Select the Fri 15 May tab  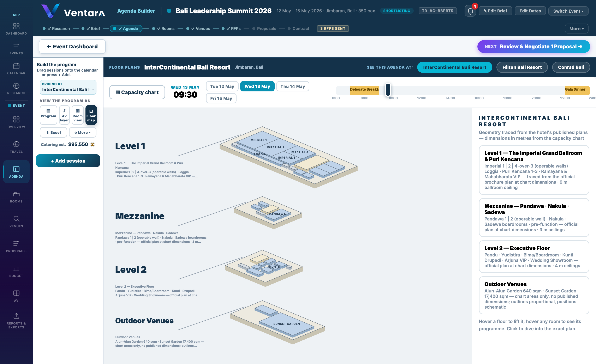(x=221, y=98)
